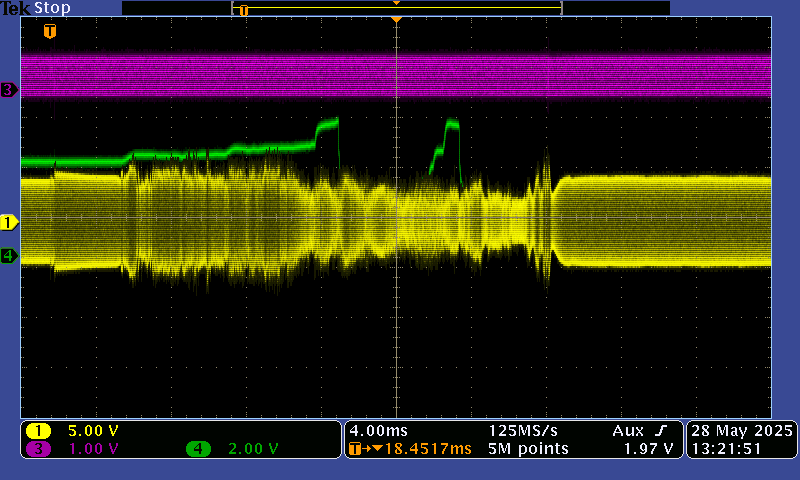
Task: Click the orange trigger delay T arrow icon
Action: tap(355, 449)
